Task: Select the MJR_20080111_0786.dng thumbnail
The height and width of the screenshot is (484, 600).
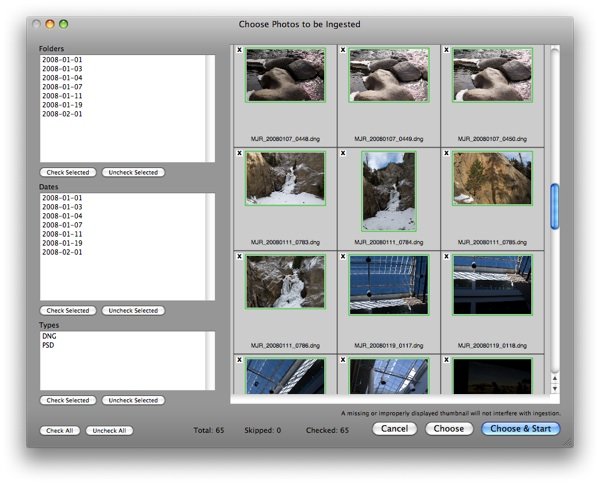Action: coord(285,281)
